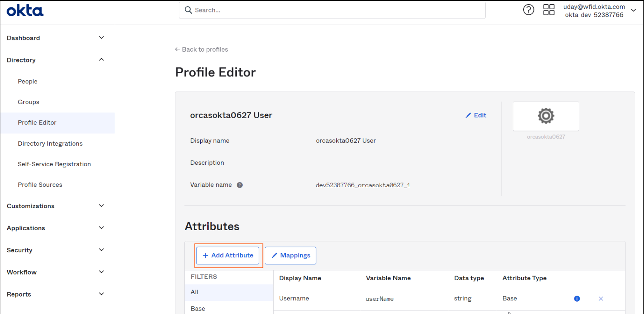Click the Variable name help icon

pos(240,185)
